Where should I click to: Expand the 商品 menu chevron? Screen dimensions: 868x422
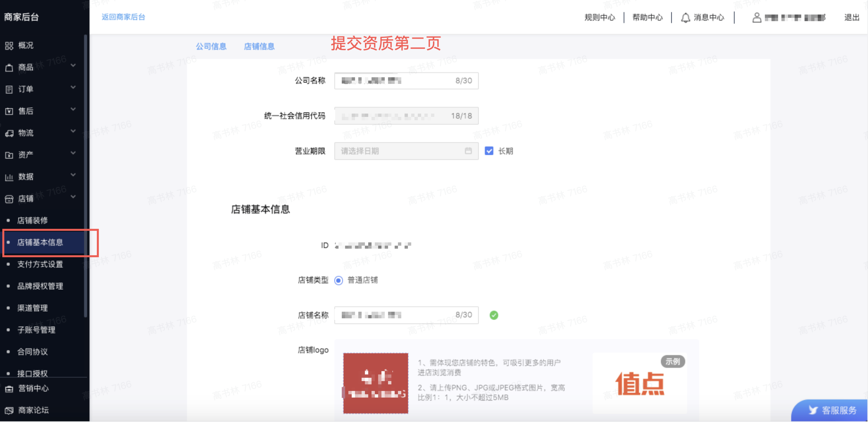click(73, 65)
